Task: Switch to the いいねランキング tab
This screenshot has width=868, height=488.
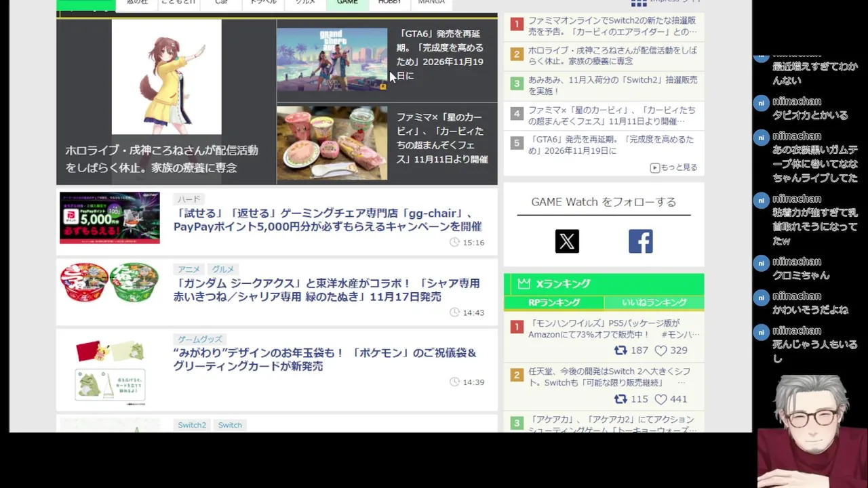Action: point(654,302)
